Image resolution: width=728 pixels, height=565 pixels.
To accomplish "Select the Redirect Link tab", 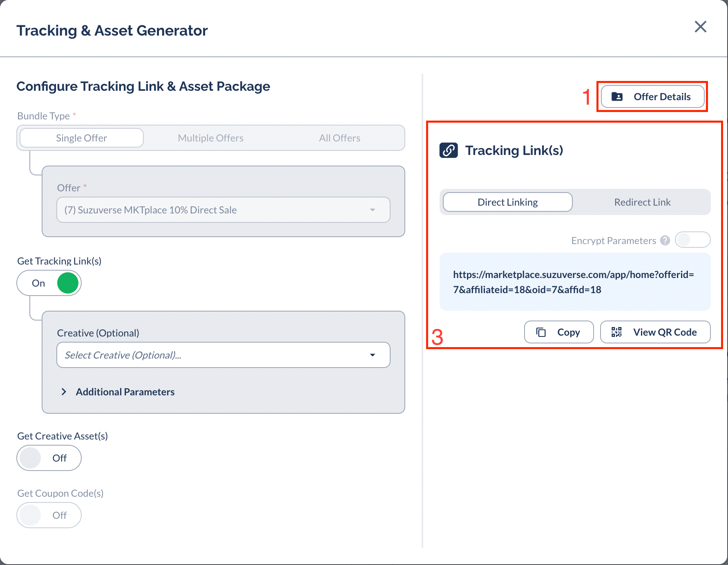I will tap(642, 202).
